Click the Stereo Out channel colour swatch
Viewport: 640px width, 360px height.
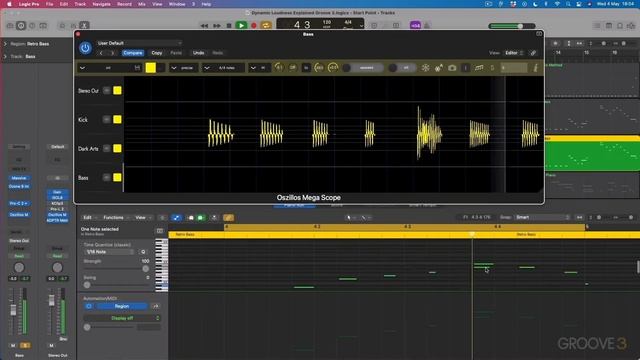(x=117, y=91)
